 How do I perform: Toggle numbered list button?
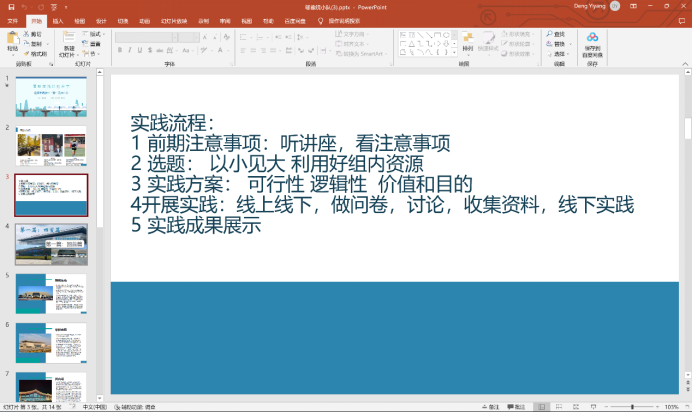259,38
